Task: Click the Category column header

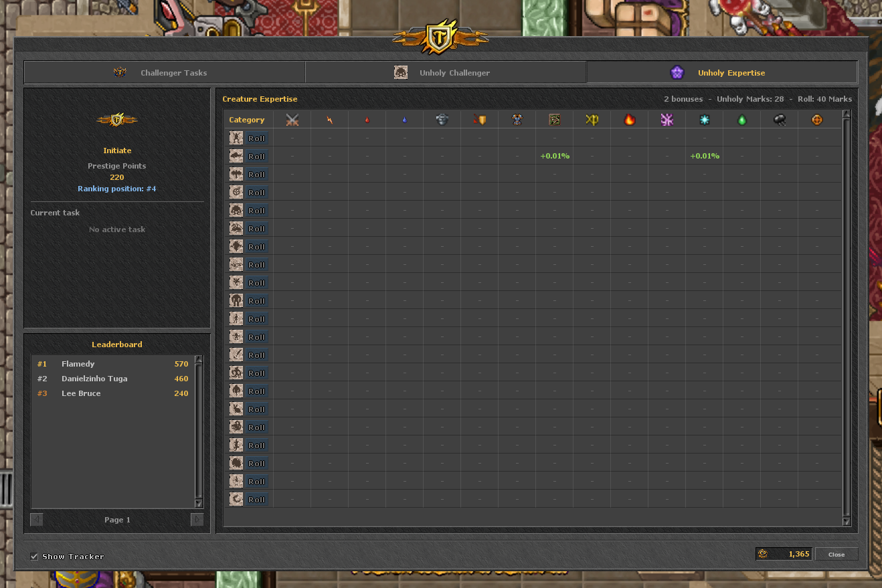Action: pyautogui.click(x=247, y=120)
